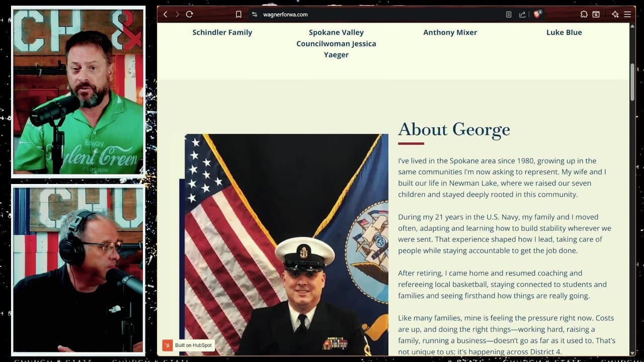Open site settings icon beside the URL
This screenshot has height=362, width=644.
255,15
